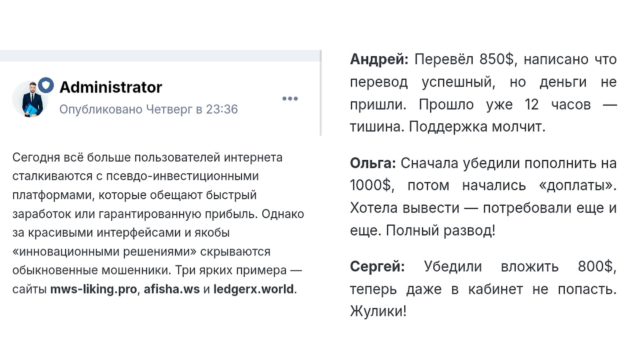Click the gray bar above the post header
Viewport: 644px width, 362px height.
(x=160, y=56)
